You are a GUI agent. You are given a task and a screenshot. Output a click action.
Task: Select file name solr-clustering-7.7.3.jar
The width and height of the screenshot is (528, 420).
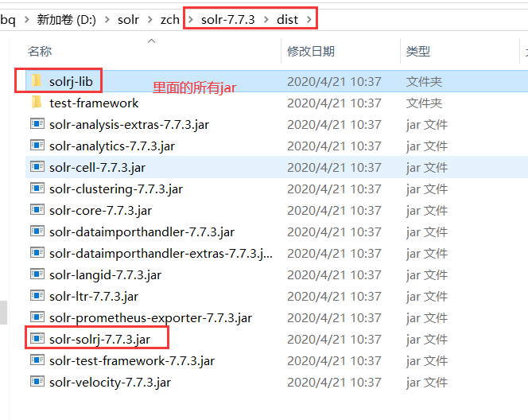pos(116,189)
